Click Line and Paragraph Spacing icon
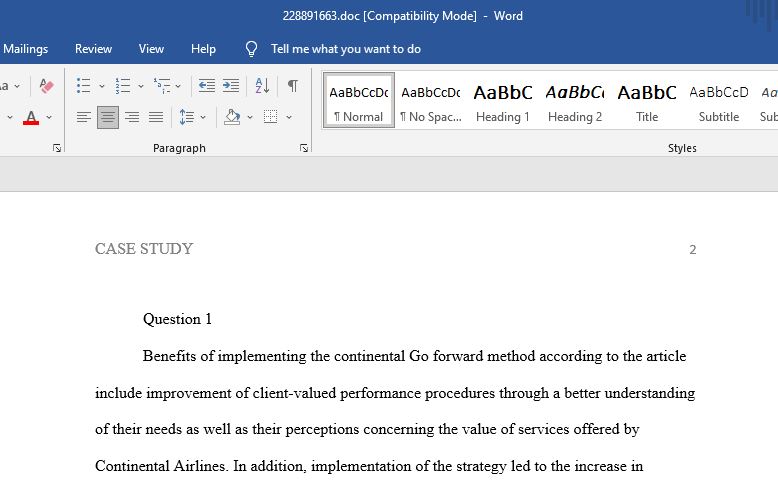The height and width of the screenshot is (488, 778). coord(187,118)
